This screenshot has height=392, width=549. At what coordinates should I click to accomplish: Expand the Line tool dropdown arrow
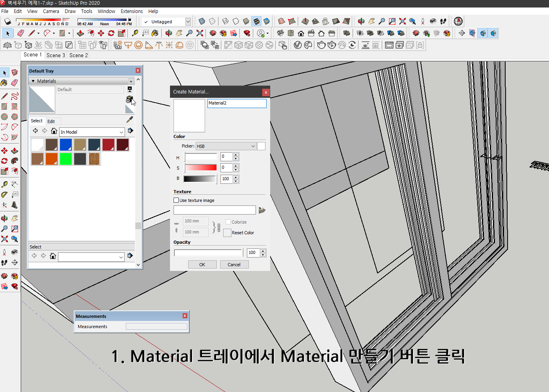pyautogui.click(x=38, y=34)
